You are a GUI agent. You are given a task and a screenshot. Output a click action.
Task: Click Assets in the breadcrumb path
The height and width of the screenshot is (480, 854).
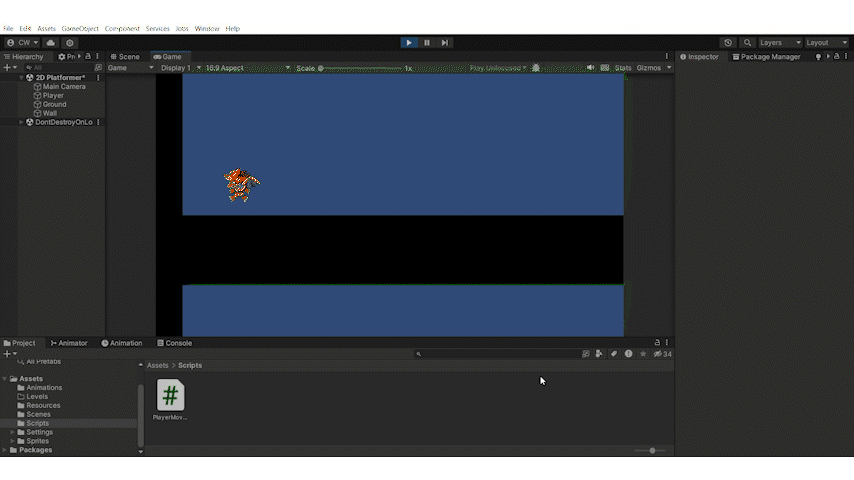[x=157, y=365]
